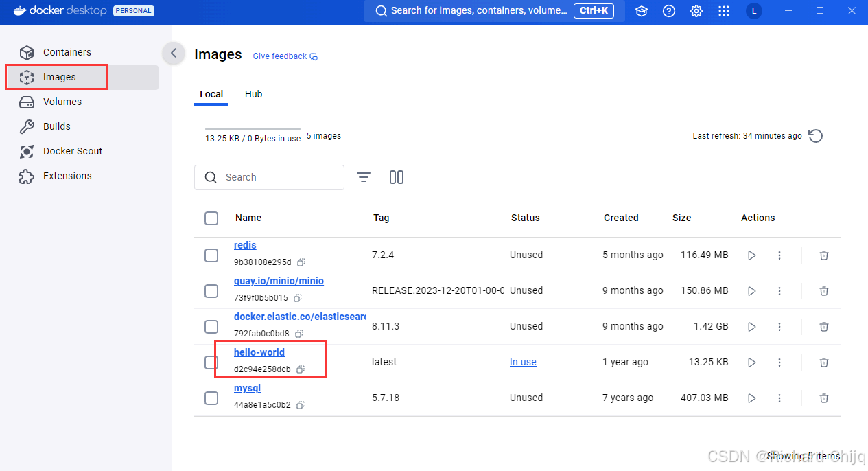Image resolution: width=868 pixels, height=471 pixels.
Task: Open the mysql image link
Action: [247, 388]
